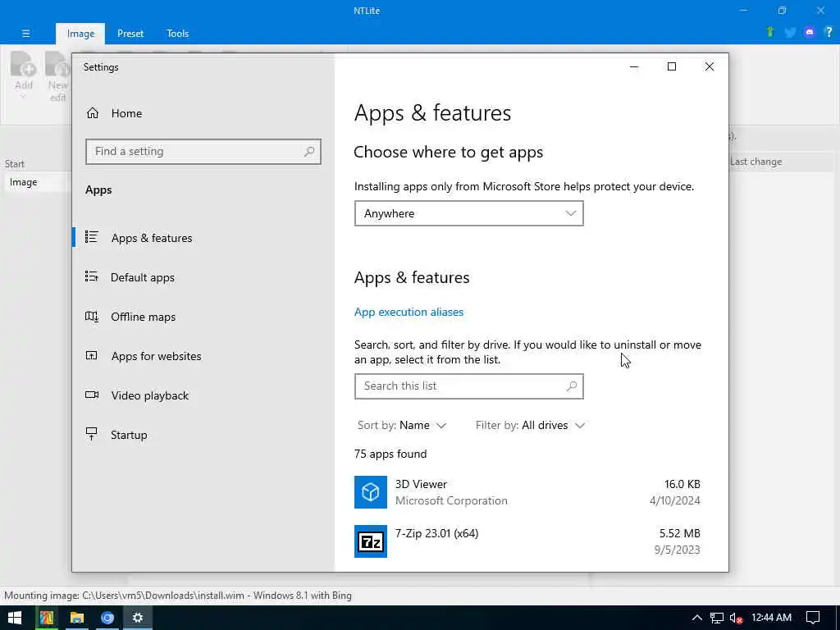Open the Discord icon in NTLite
Viewport: 840px width, 630px height.
pos(810,32)
